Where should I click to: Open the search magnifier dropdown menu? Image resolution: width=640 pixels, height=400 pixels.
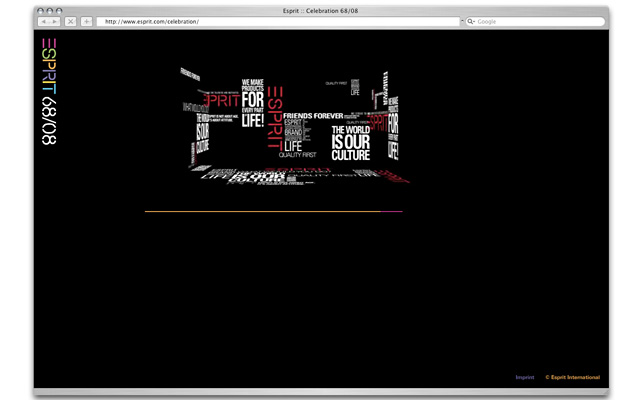(471, 22)
